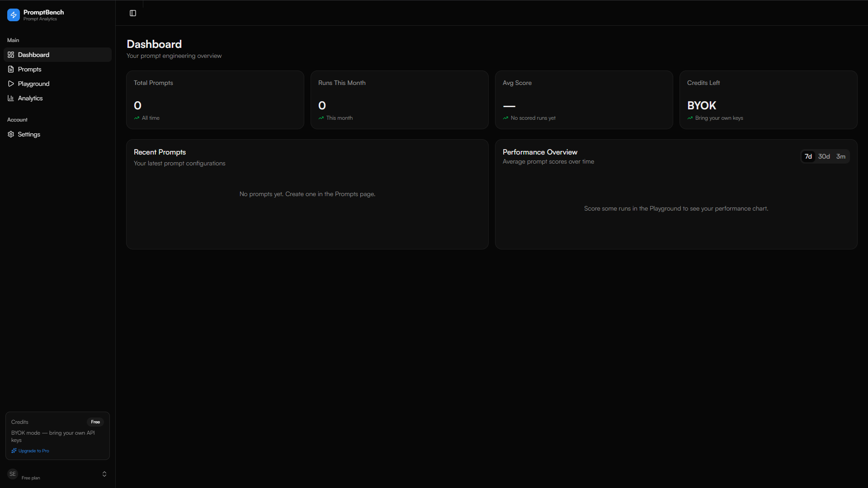Enable the 3m time range
Viewport: 868px width, 488px height.
[x=841, y=156]
